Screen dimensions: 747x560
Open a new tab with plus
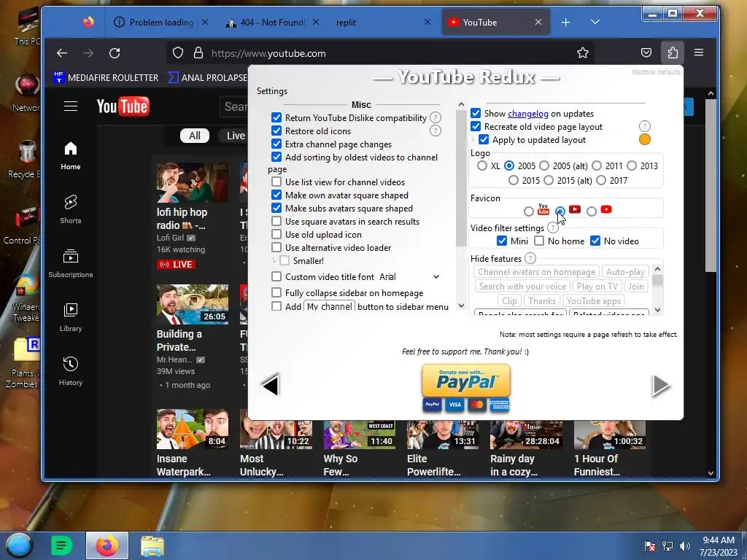[565, 23]
